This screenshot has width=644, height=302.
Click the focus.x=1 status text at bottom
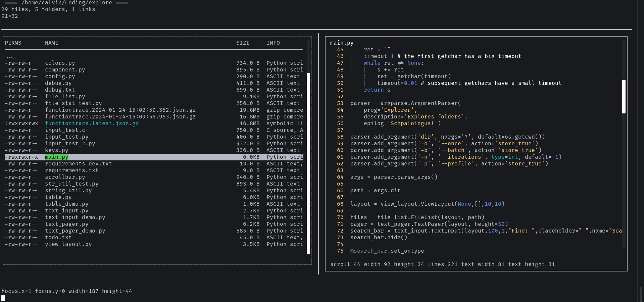tap(67, 291)
